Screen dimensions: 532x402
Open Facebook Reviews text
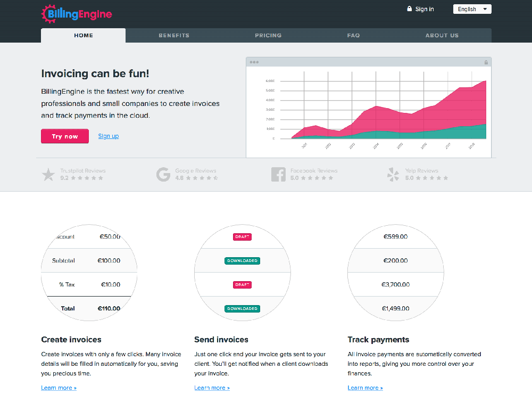[x=314, y=171]
